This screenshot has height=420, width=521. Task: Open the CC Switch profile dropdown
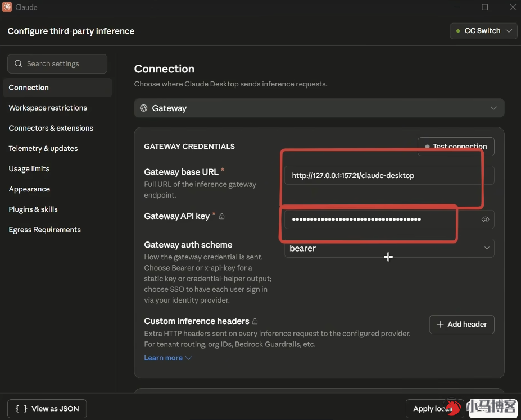(483, 31)
